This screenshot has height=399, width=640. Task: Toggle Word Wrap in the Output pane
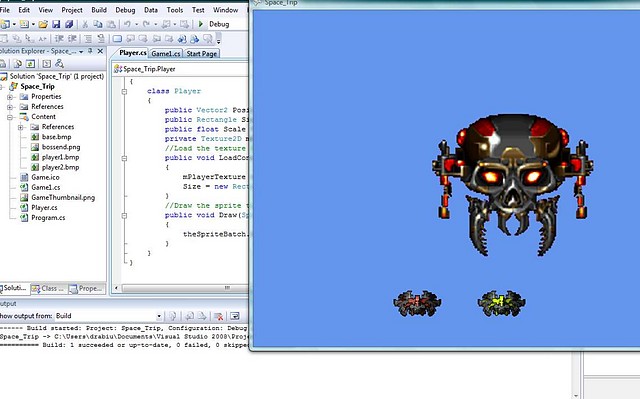235,316
